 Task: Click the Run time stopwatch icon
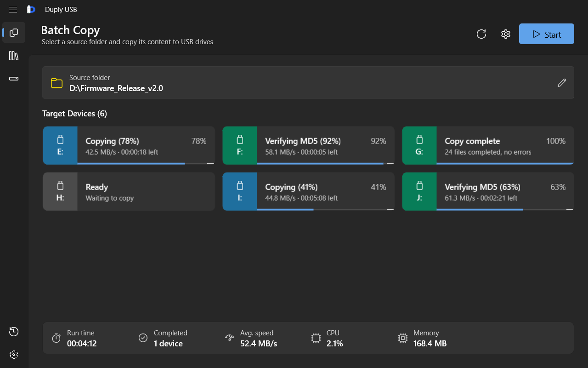[56, 338]
